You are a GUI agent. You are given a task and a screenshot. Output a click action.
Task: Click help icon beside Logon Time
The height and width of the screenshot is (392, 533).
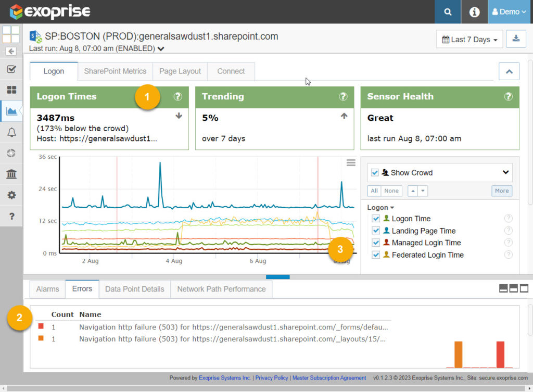tap(508, 218)
